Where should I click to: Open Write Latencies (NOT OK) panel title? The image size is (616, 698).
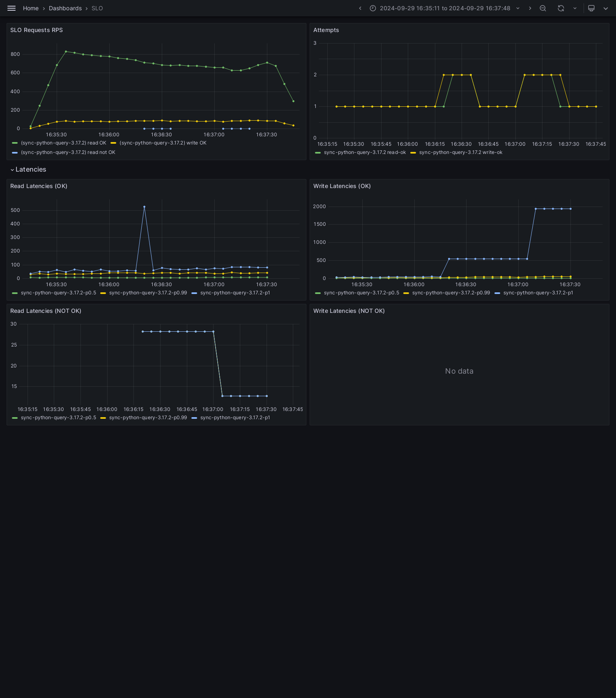point(349,311)
